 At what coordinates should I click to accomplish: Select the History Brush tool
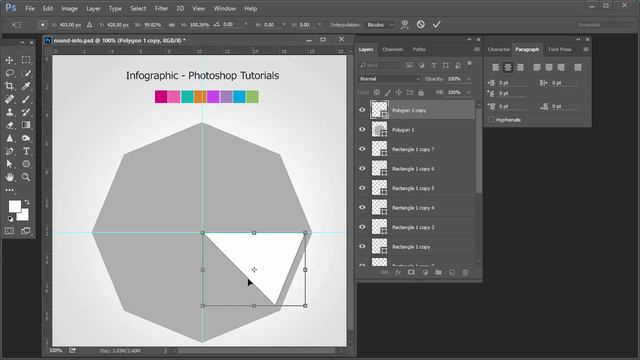26,112
